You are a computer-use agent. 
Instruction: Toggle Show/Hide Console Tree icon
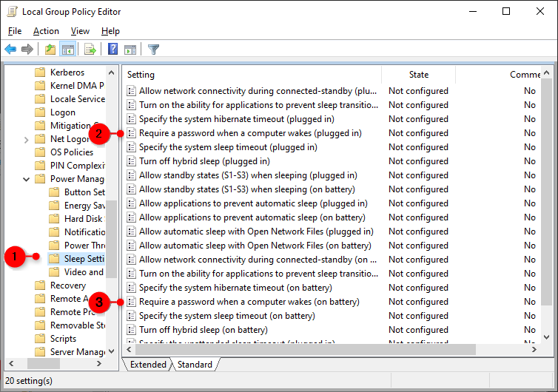[x=67, y=50]
